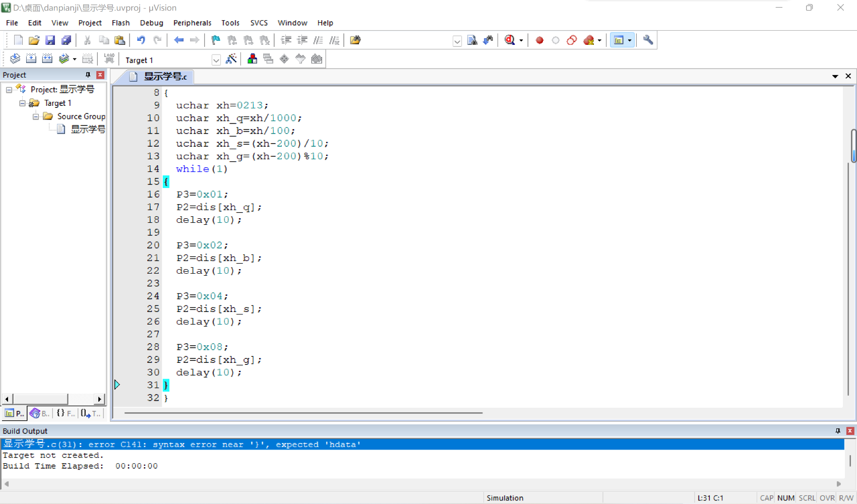The width and height of the screenshot is (857, 504).
Task: Open the Flash menu
Action: [120, 23]
